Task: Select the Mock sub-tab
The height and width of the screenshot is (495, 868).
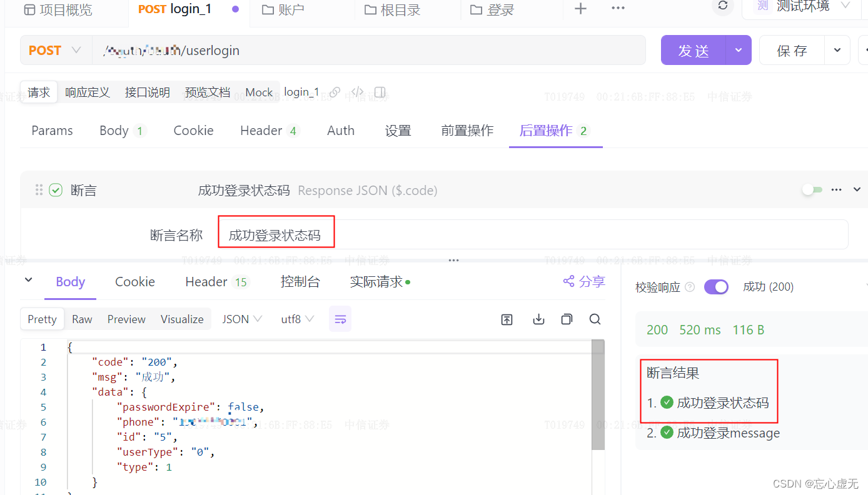Action: point(259,92)
